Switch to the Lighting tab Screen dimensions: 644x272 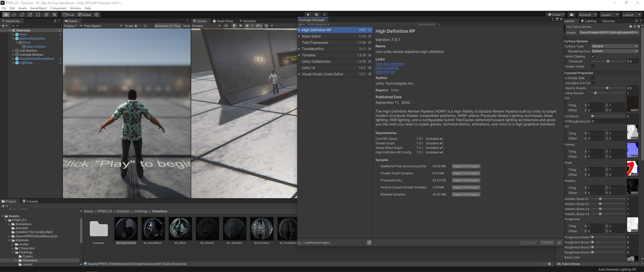tap(589, 21)
